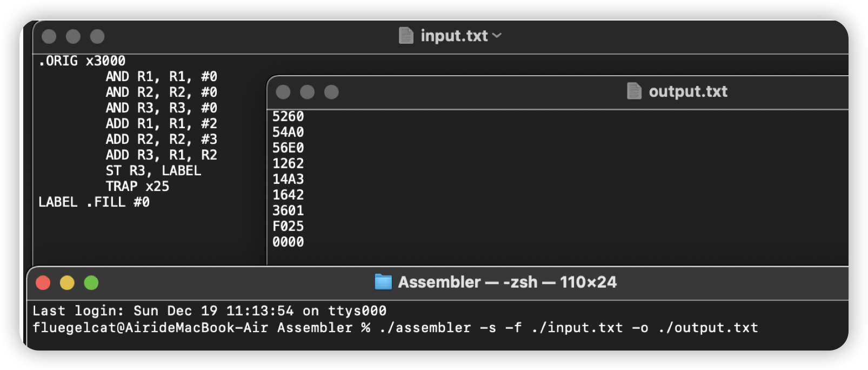
Task: Click the output.txt document proxy icon
Action: (634, 91)
